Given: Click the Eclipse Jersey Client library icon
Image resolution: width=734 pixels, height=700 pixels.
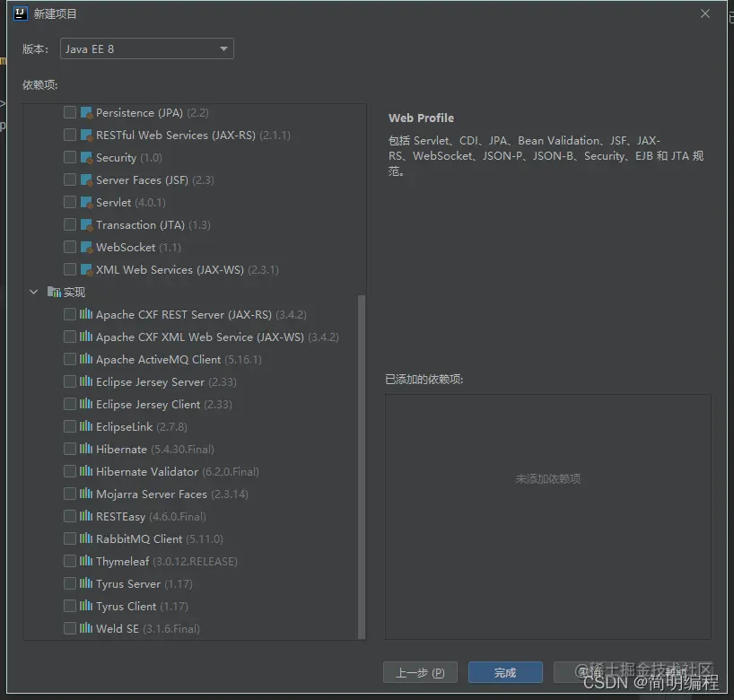Looking at the screenshot, I should coord(85,404).
